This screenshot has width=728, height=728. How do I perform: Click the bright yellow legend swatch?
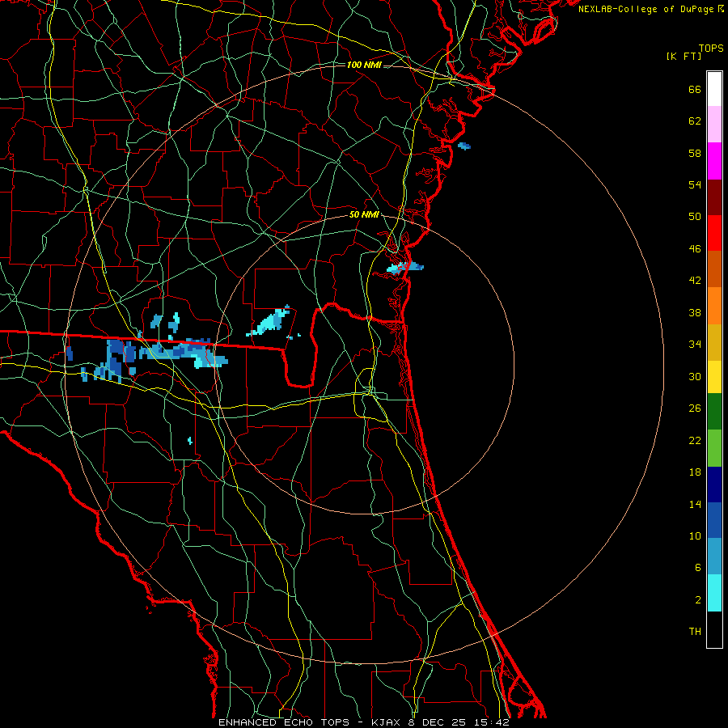[714, 376]
